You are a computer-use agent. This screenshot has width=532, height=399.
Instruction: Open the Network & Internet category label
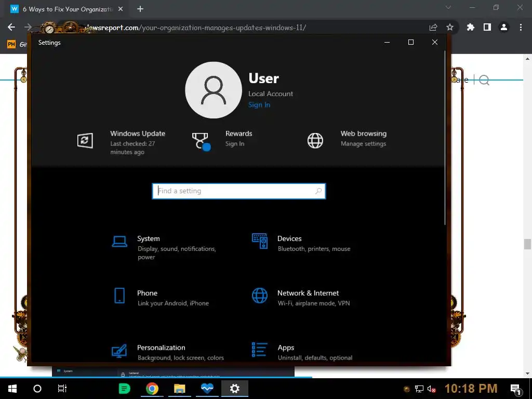tap(308, 293)
